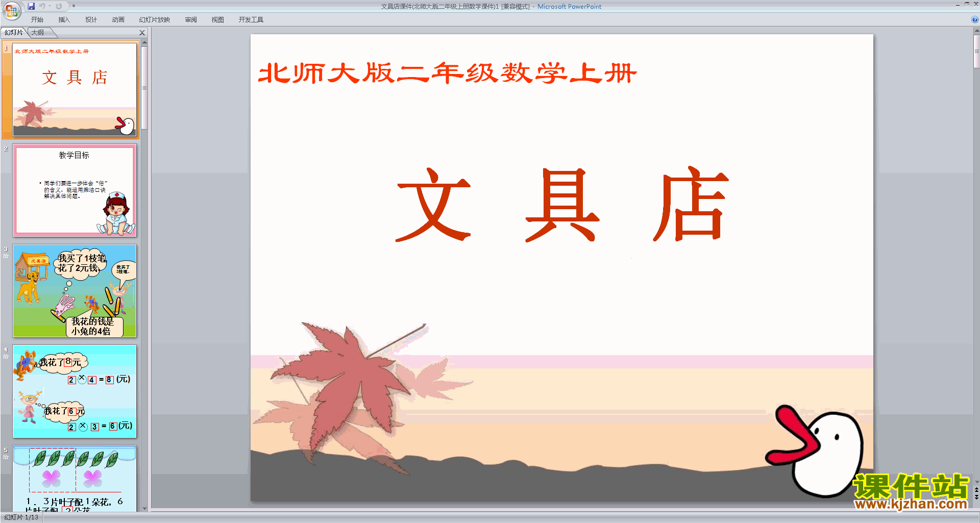980x523 pixels.
Task: Open the 开发工具 ribbon tab
Action: point(251,20)
